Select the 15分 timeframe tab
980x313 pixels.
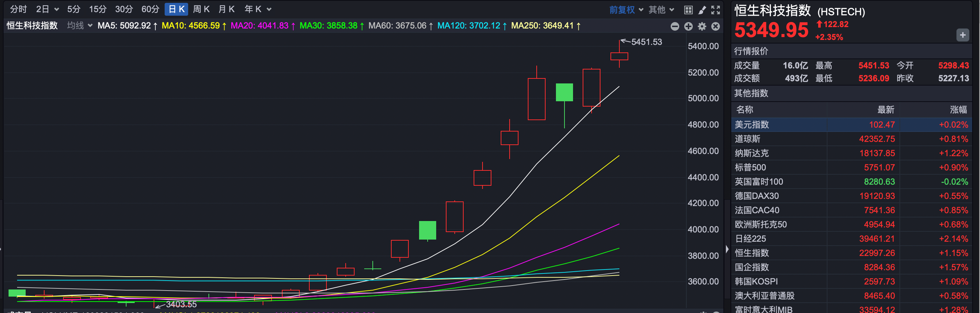[x=97, y=10]
